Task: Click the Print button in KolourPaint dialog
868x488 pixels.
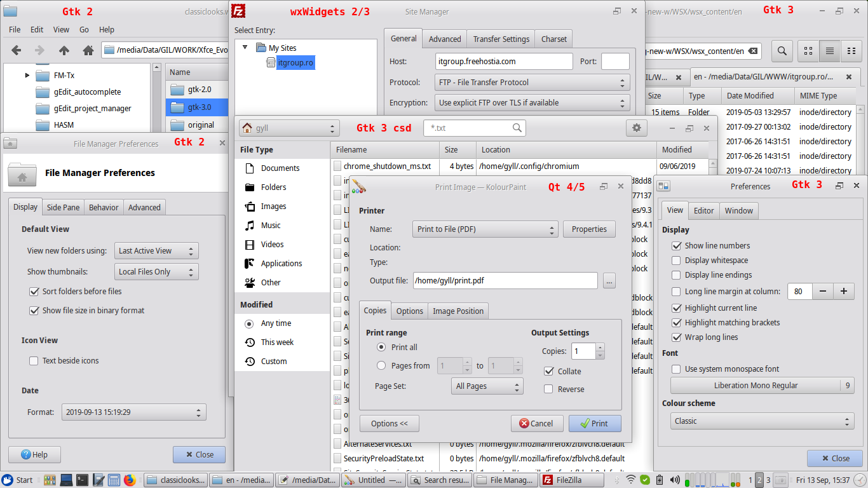Action: click(595, 423)
